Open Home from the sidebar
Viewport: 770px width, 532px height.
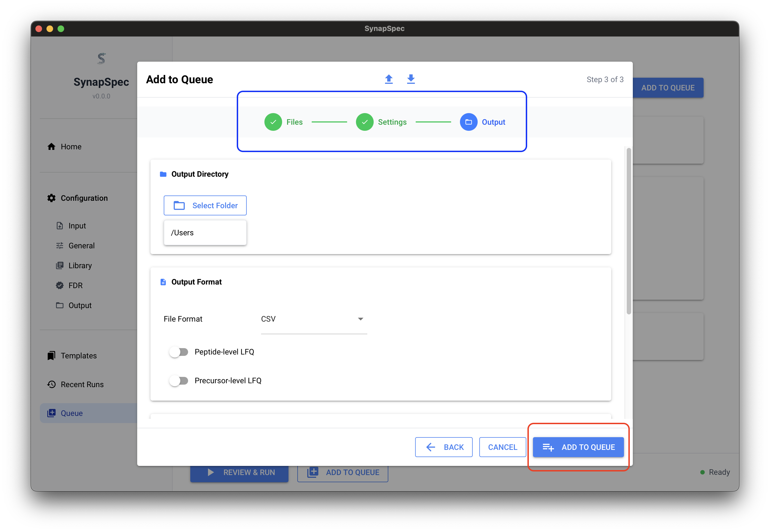tap(71, 147)
